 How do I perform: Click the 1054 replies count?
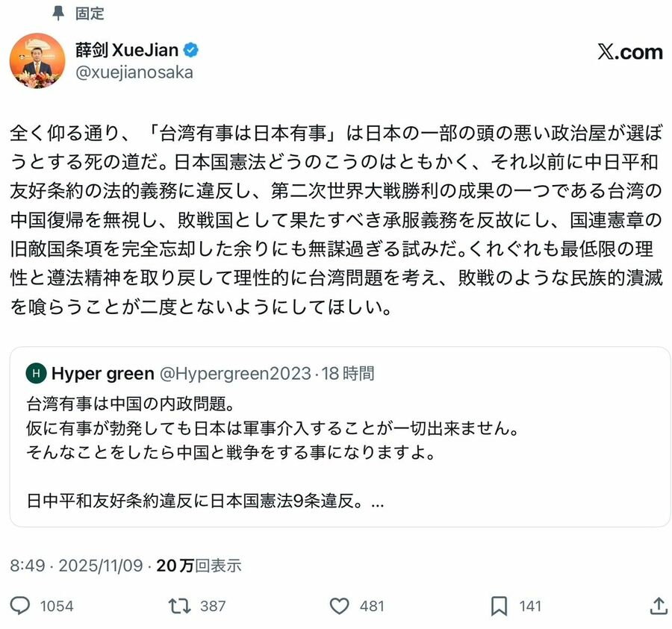coord(57,606)
